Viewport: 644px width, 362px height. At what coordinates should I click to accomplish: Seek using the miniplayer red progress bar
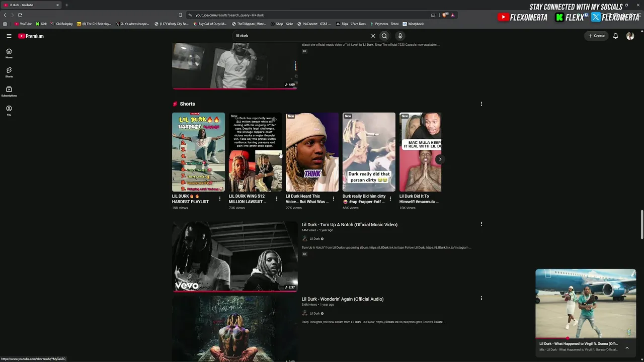[586, 338]
